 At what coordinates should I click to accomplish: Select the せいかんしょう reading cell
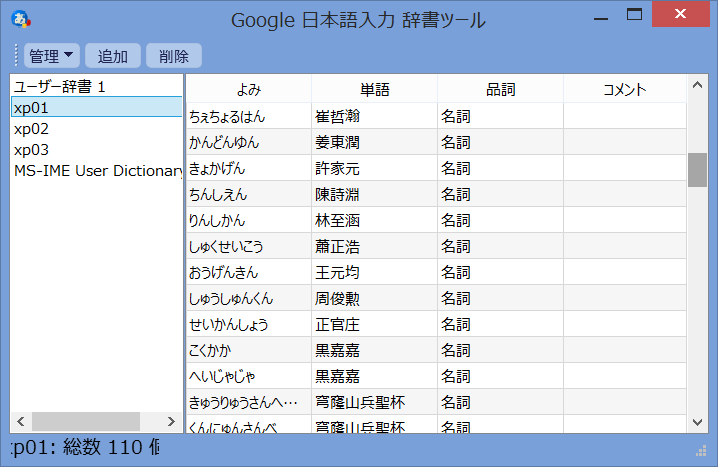pyautogui.click(x=249, y=325)
